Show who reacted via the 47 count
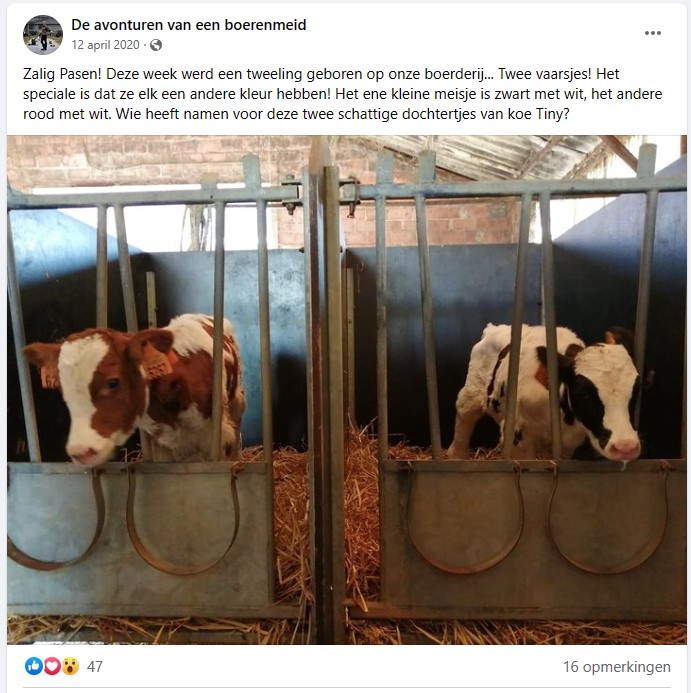The width and height of the screenshot is (691, 693). click(95, 666)
